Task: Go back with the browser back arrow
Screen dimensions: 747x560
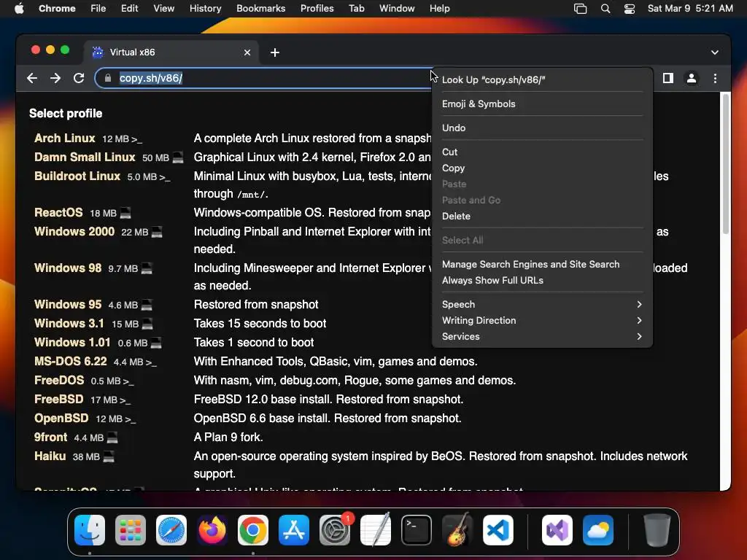Action: click(x=32, y=78)
